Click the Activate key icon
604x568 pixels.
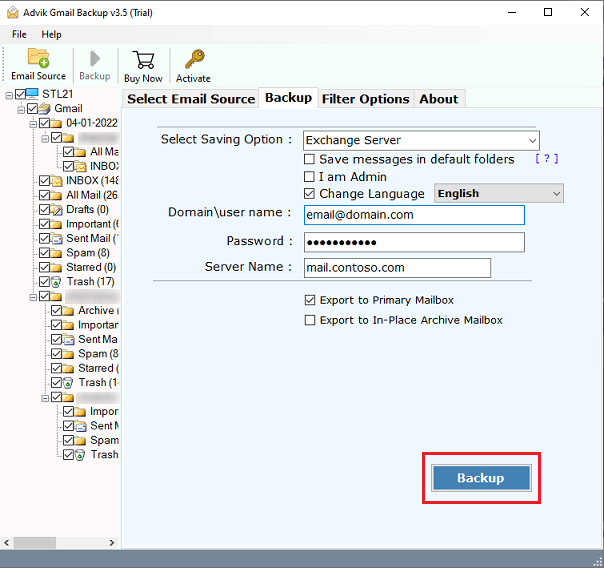(x=193, y=59)
